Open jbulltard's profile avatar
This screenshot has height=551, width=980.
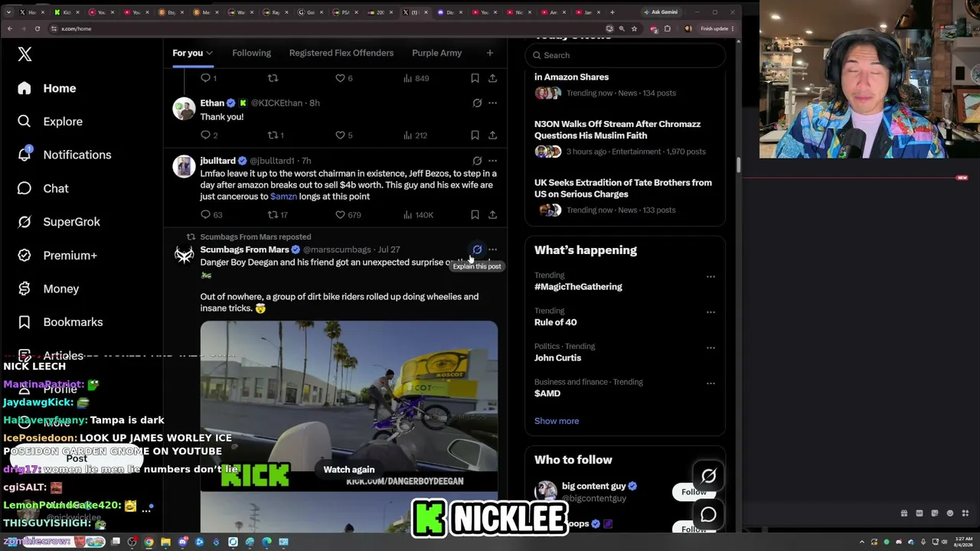coord(184,166)
